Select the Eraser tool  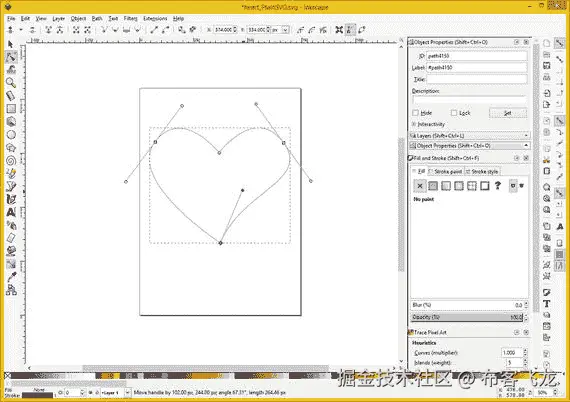click(x=11, y=238)
